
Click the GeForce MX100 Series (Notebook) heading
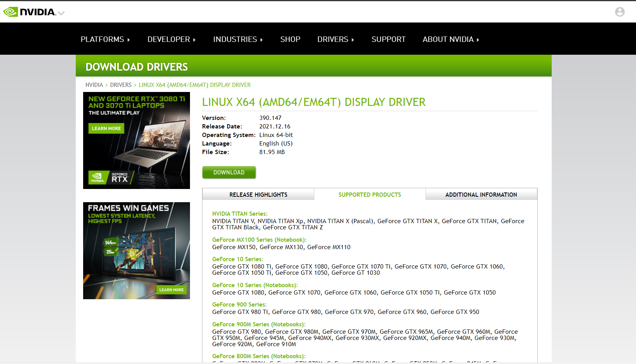pos(259,240)
